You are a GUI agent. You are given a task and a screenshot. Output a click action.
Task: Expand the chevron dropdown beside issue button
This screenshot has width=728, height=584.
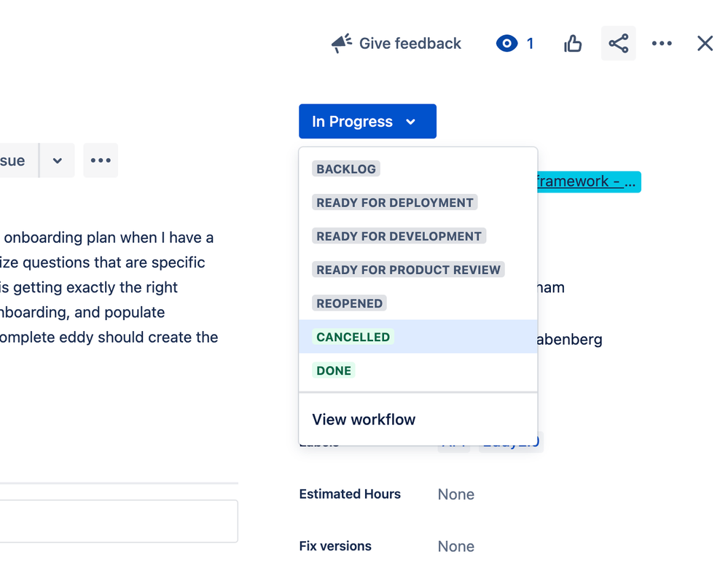click(x=58, y=161)
